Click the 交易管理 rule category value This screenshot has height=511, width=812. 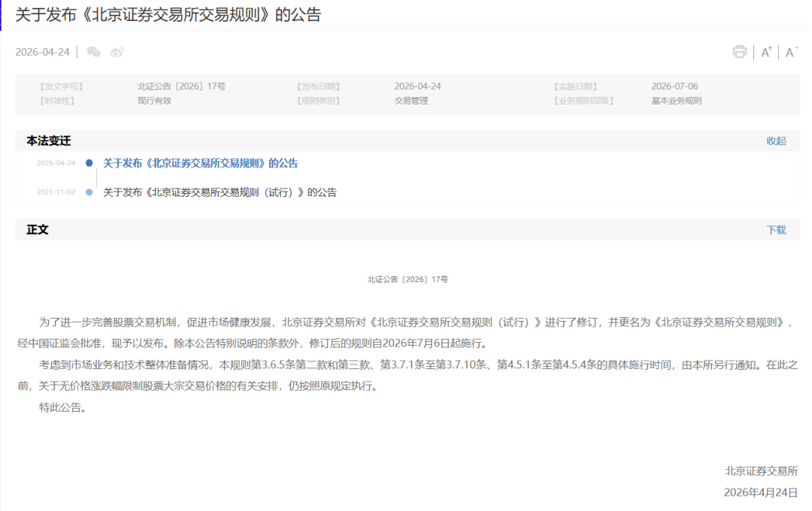pos(411,101)
